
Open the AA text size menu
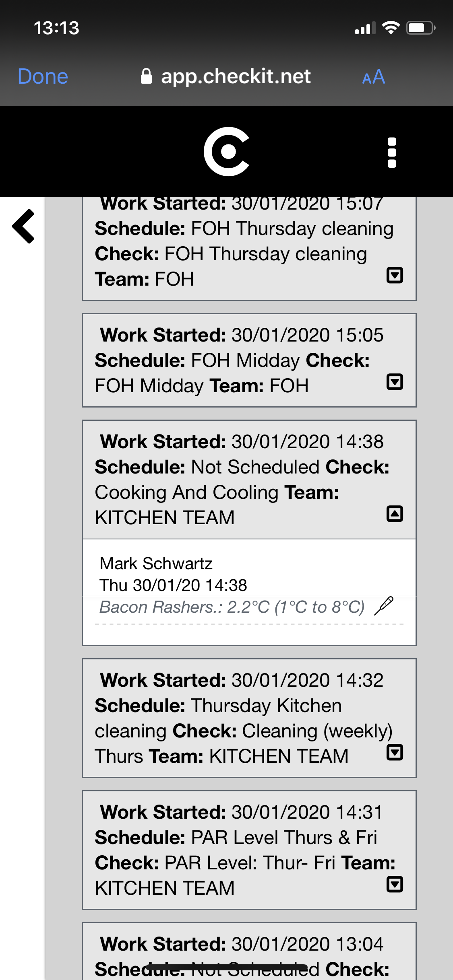373,76
